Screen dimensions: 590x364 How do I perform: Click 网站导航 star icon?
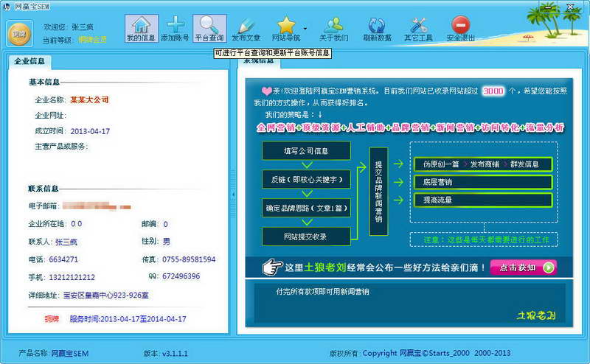[x=286, y=29]
